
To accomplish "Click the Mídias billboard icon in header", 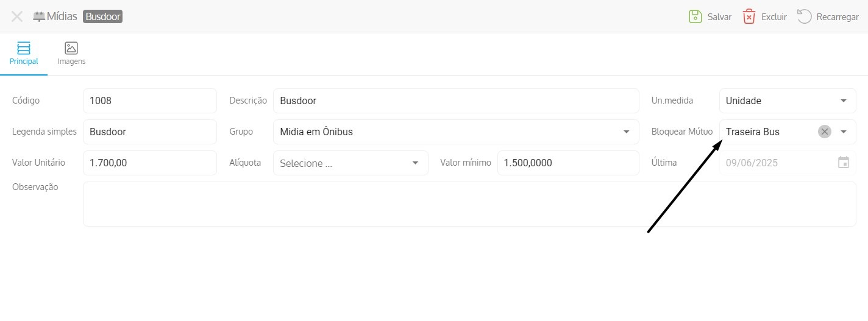I will click(39, 16).
